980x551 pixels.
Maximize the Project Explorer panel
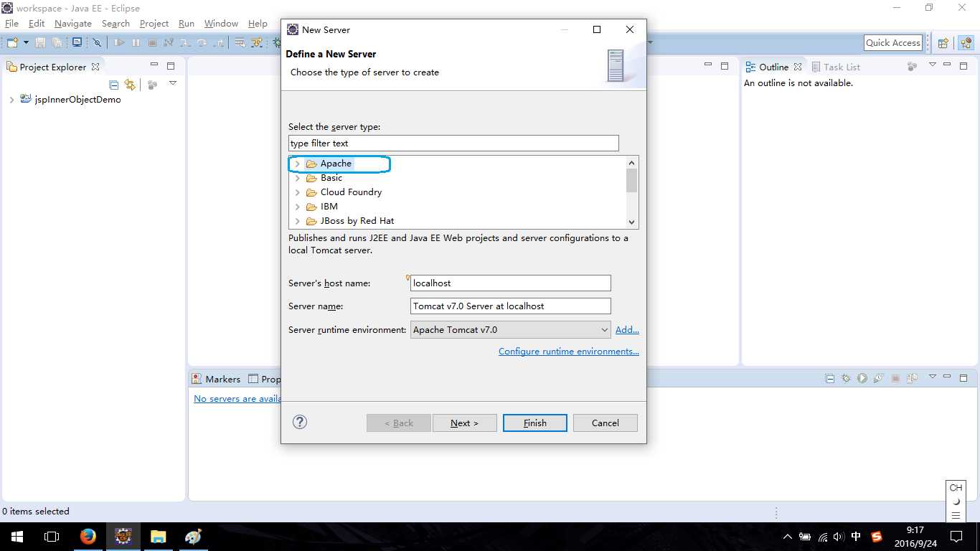[x=171, y=66]
